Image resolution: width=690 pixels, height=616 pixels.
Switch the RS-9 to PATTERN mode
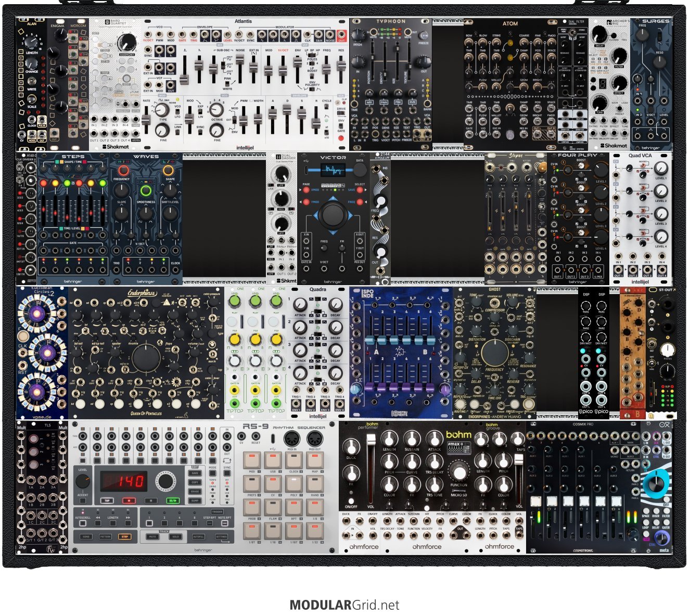click(x=105, y=536)
